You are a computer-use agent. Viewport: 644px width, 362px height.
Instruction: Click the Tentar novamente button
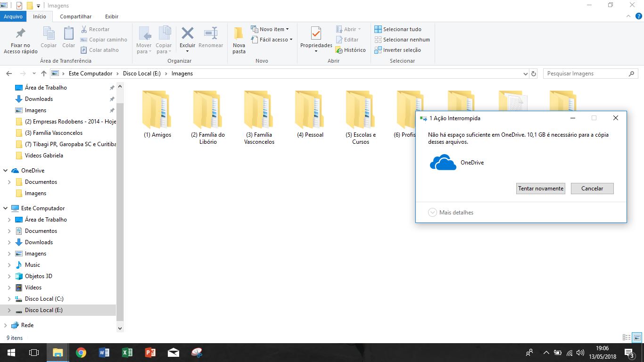click(x=541, y=189)
